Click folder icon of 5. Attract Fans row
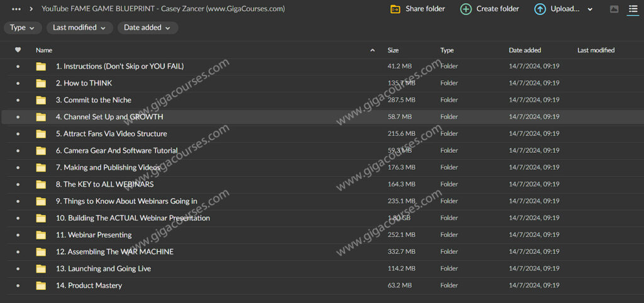This screenshot has width=644, height=303. (x=41, y=134)
